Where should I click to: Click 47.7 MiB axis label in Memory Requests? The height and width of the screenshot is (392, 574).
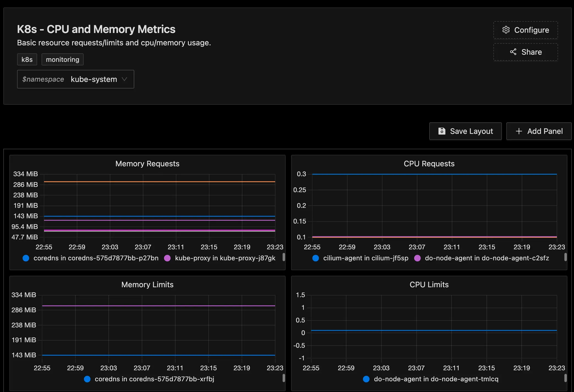tap(24, 237)
